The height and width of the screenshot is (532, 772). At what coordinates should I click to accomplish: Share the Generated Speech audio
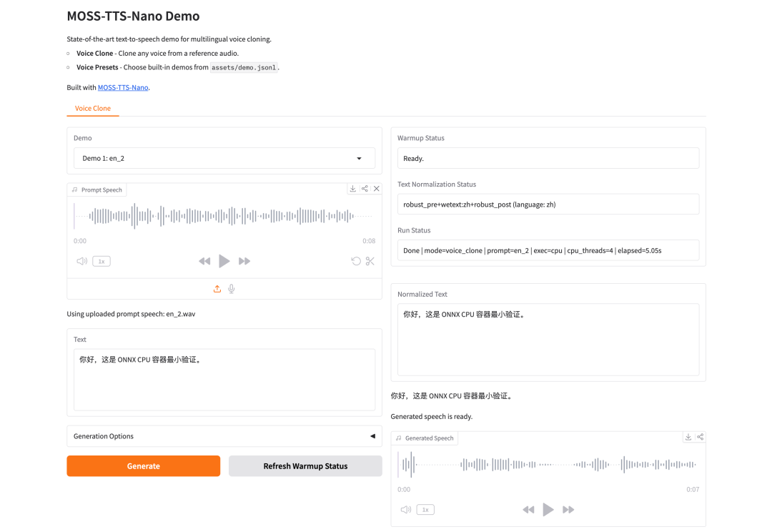click(700, 437)
